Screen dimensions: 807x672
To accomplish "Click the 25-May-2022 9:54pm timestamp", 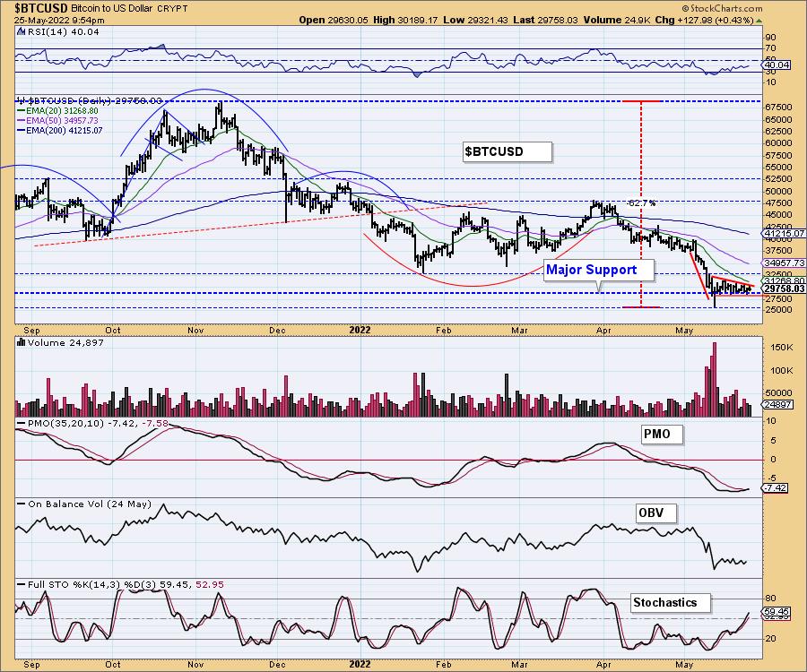I will [59, 21].
